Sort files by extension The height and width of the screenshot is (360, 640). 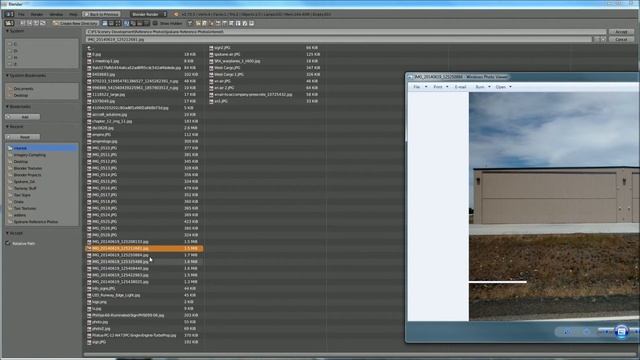click(133, 23)
